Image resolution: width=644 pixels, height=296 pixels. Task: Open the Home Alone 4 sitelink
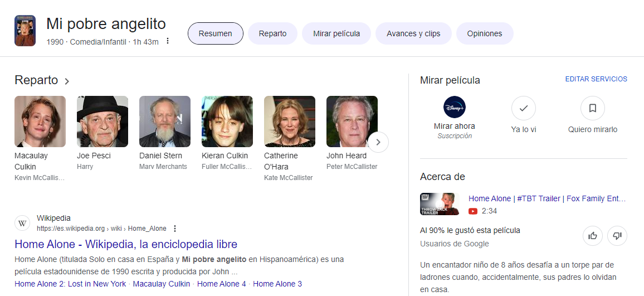coord(221,284)
